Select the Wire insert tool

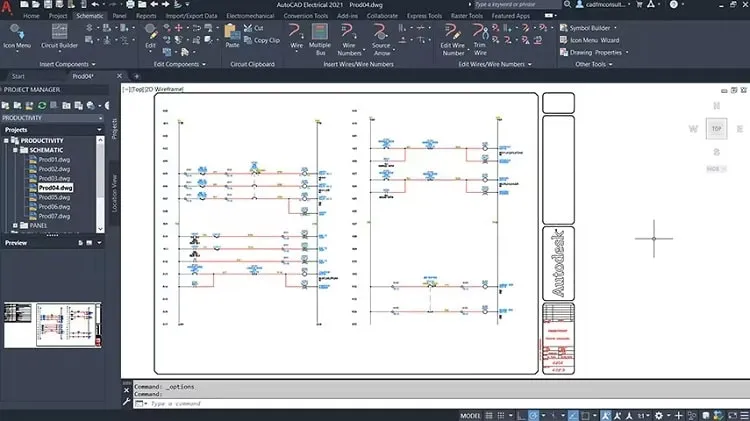point(297,36)
